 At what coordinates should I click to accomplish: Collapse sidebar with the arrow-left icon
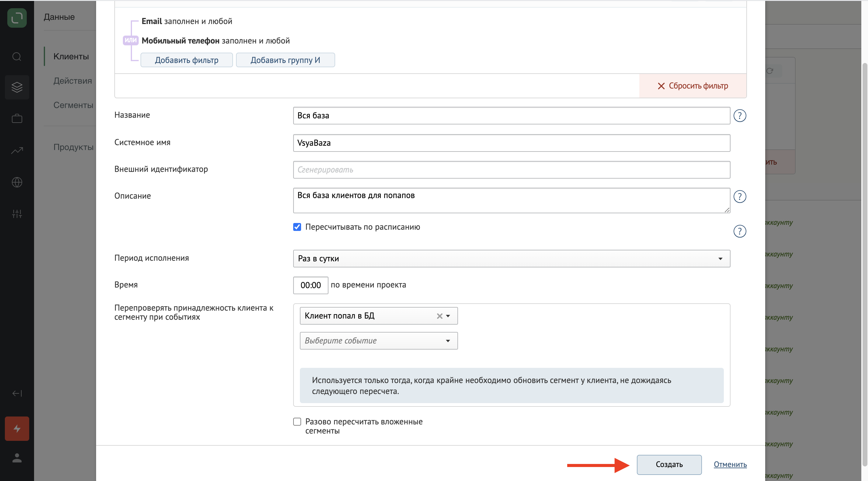pos(17,393)
